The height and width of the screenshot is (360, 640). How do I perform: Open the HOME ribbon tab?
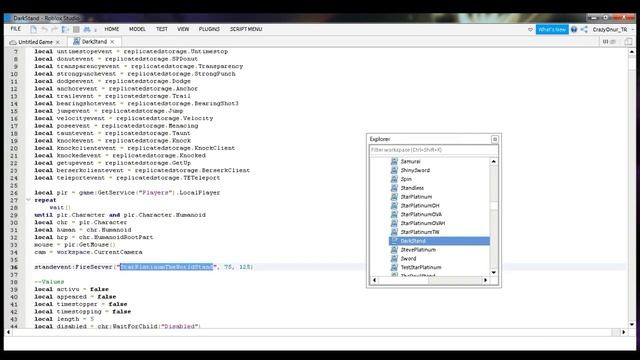coord(111,29)
